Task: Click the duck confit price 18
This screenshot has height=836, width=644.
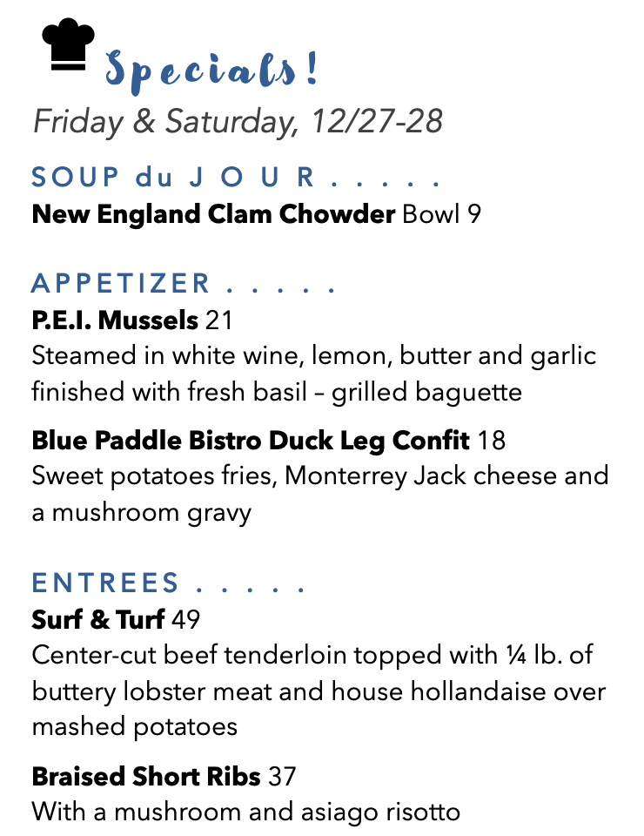Action: coord(491,441)
